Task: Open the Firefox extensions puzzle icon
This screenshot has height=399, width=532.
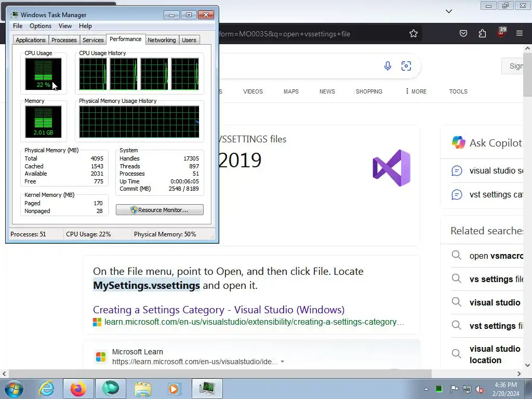Action: point(482,34)
